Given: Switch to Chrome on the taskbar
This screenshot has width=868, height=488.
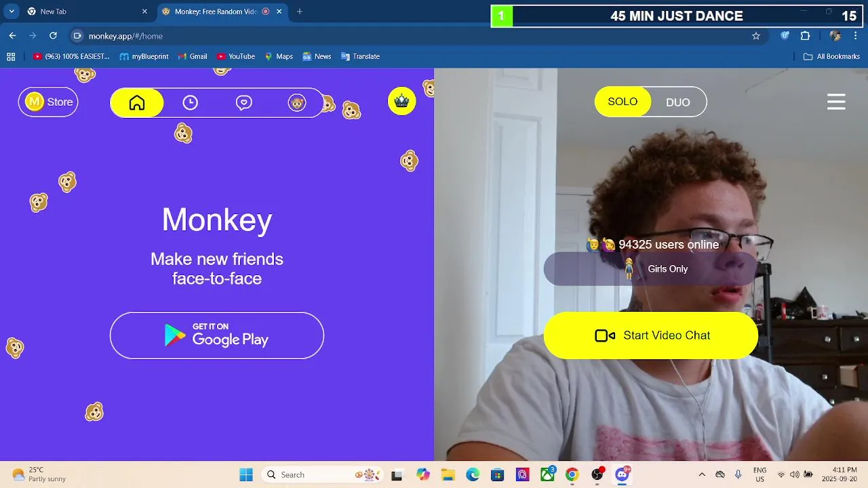Looking at the screenshot, I should [x=572, y=475].
